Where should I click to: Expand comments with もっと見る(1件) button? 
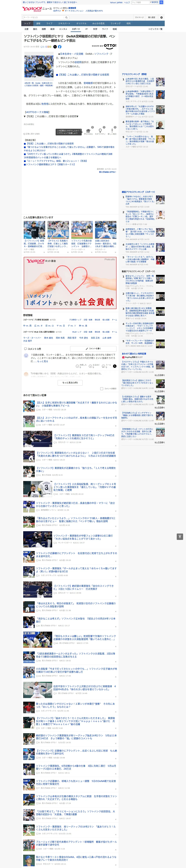[70, 382]
